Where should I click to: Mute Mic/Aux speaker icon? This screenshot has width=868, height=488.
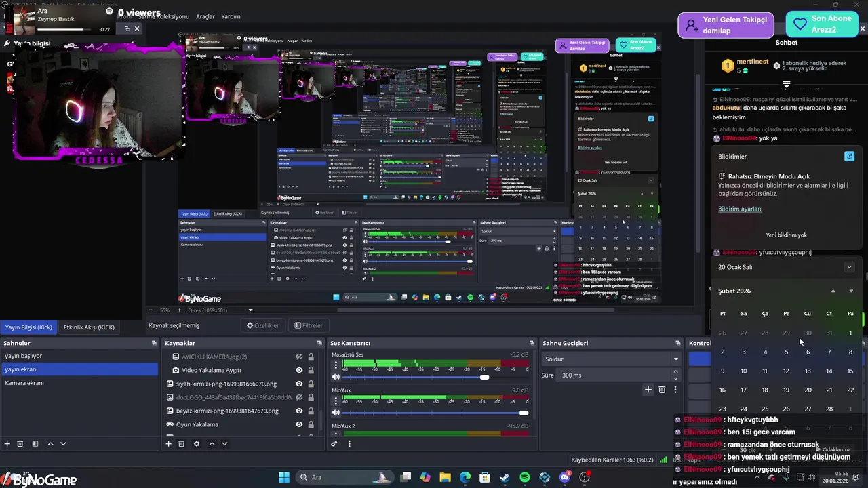336,413
